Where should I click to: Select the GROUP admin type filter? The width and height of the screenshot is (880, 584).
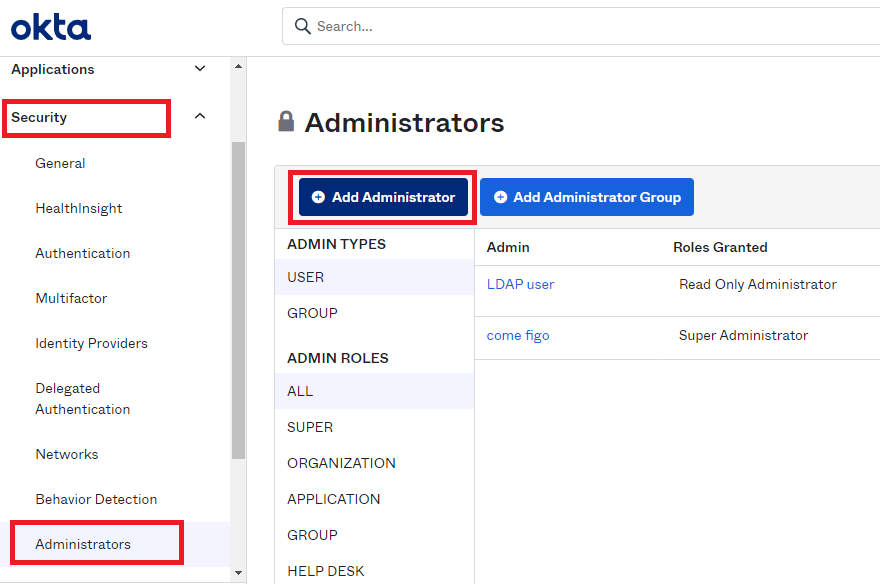(x=310, y=313)
